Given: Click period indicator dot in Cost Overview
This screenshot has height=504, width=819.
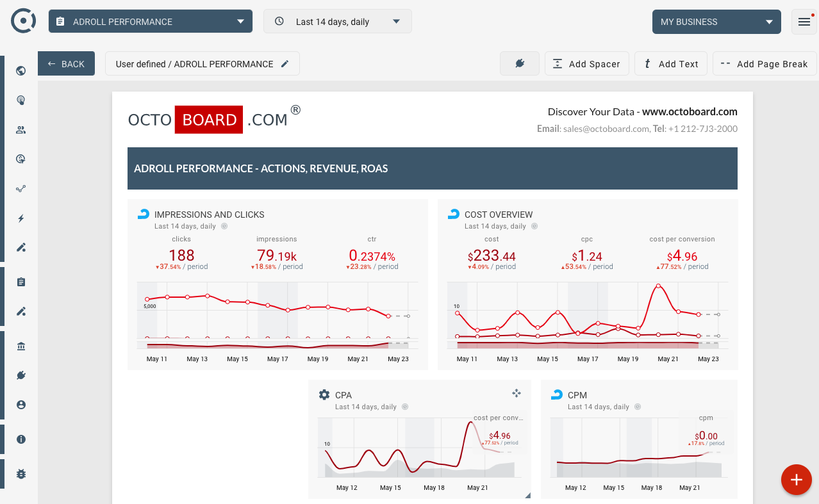Looking at the screenshot, I should (x=534, y=226).
